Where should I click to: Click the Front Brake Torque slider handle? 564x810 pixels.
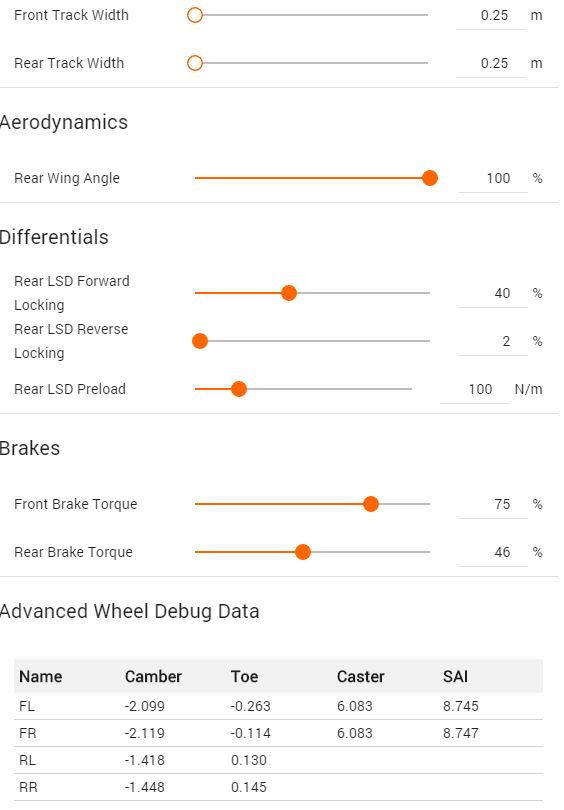tap(371, 504)
